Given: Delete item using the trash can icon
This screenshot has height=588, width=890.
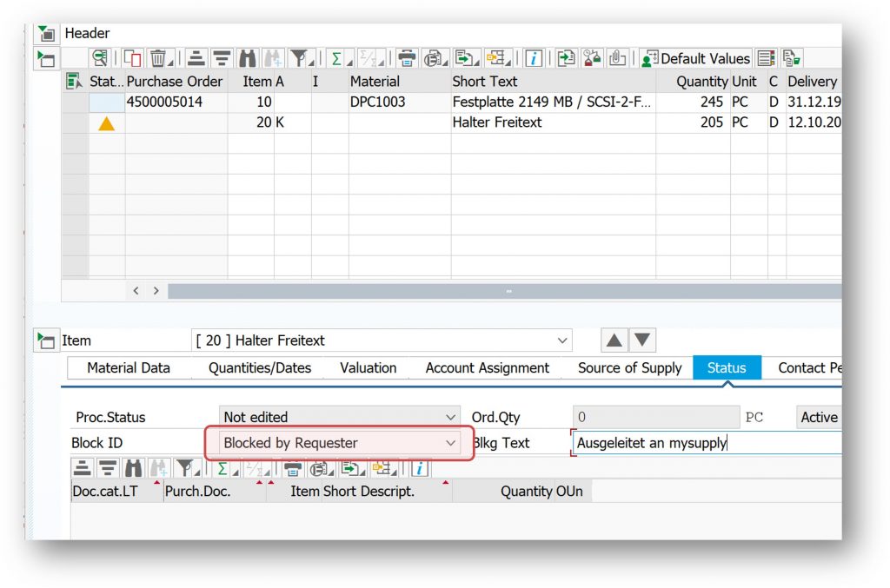Looking at the screenshot, I should pos(158,58).
